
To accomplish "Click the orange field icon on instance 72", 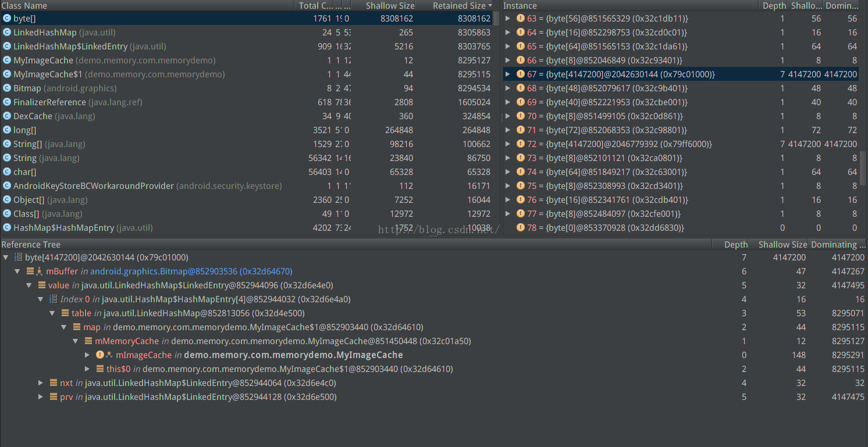I will (521, 144).
